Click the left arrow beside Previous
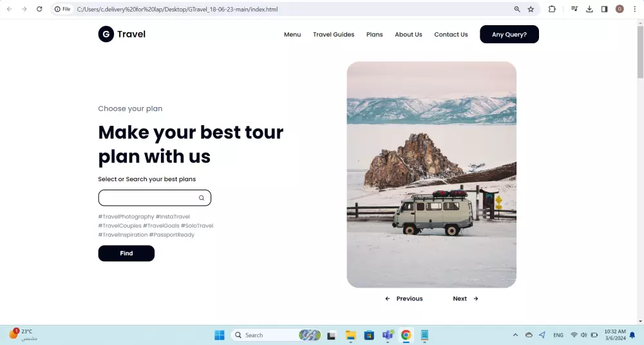Screen dimensions: 644x345 point(387,299)
